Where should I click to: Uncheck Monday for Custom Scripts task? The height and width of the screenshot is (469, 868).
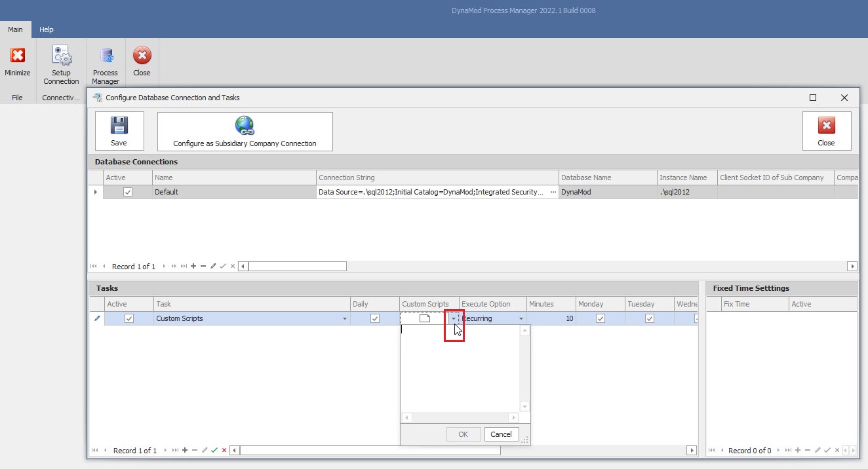click(600, 318)
